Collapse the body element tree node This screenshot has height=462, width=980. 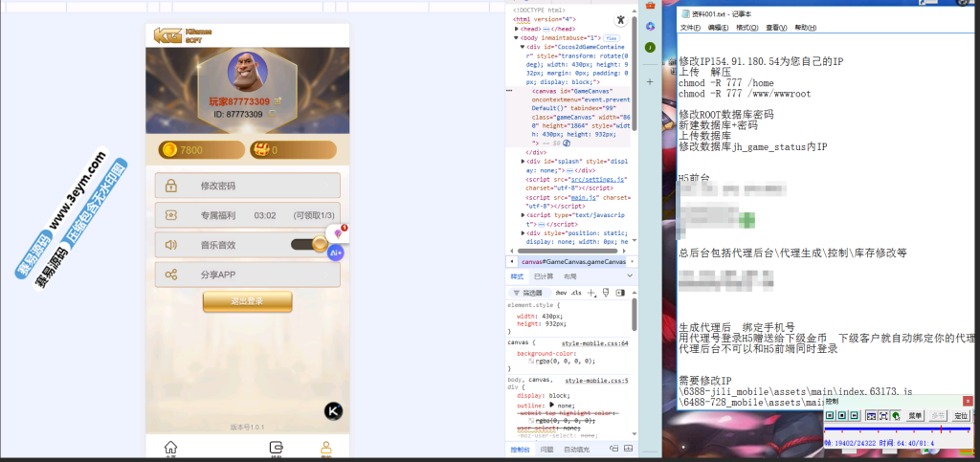[517, 37]
